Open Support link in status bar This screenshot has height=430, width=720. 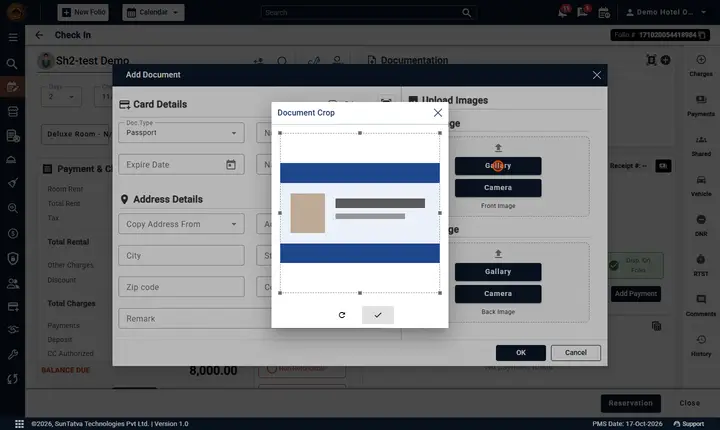pos(688,424)
